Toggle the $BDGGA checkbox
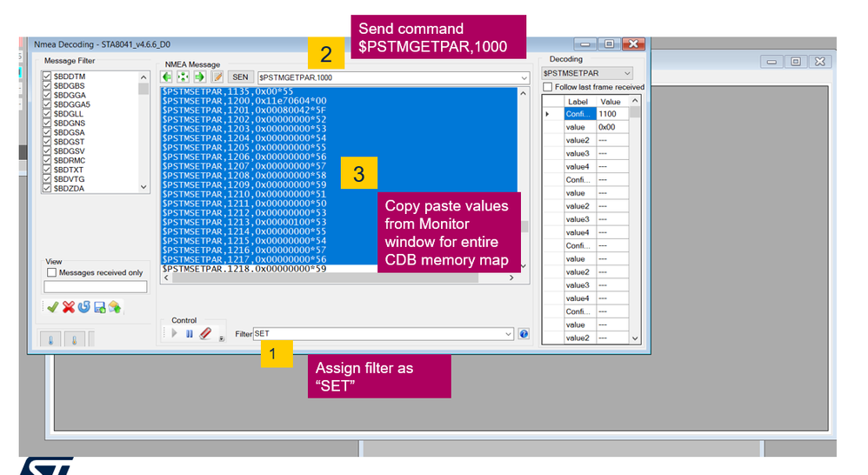The width and height of the screenshot is (868, 475). click(x=47, y=95)
